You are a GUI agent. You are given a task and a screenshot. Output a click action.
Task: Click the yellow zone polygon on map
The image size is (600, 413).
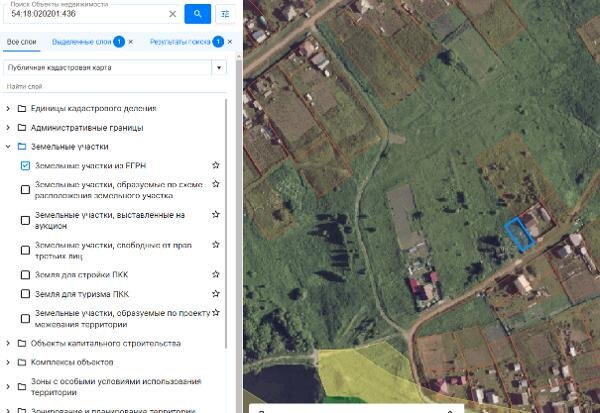point(360,375)
